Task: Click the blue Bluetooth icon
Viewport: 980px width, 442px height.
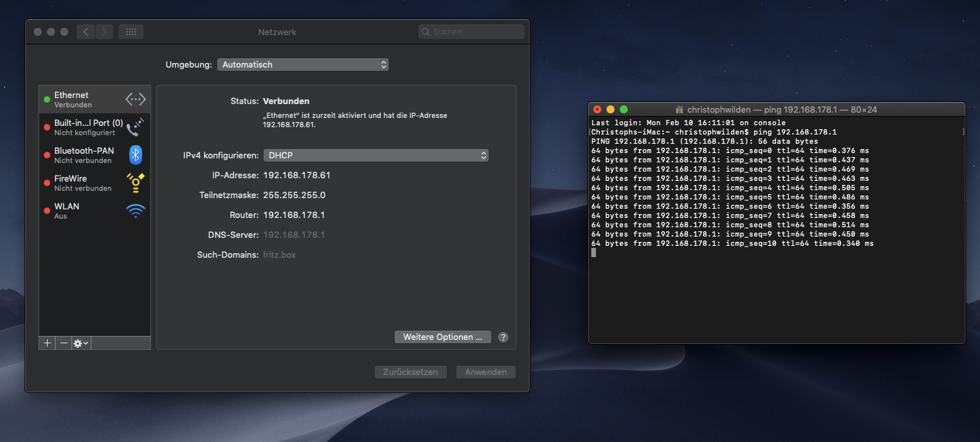Action: (x=136, y=154)
